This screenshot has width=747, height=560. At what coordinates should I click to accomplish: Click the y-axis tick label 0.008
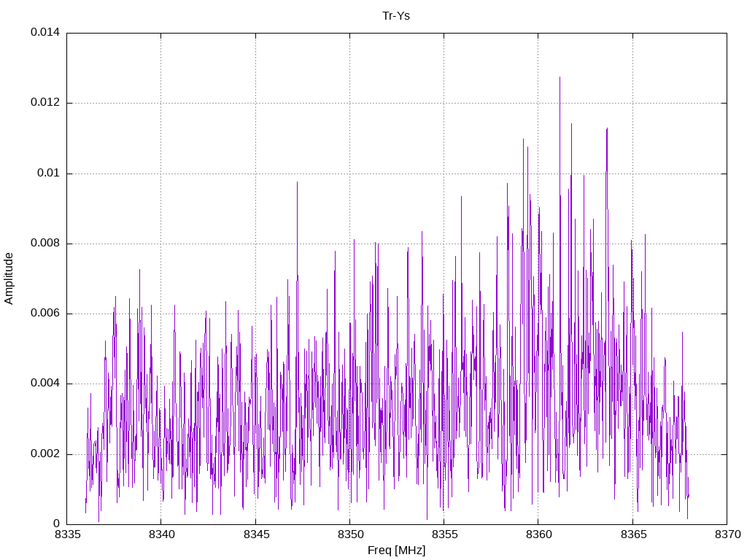[45, 243]
